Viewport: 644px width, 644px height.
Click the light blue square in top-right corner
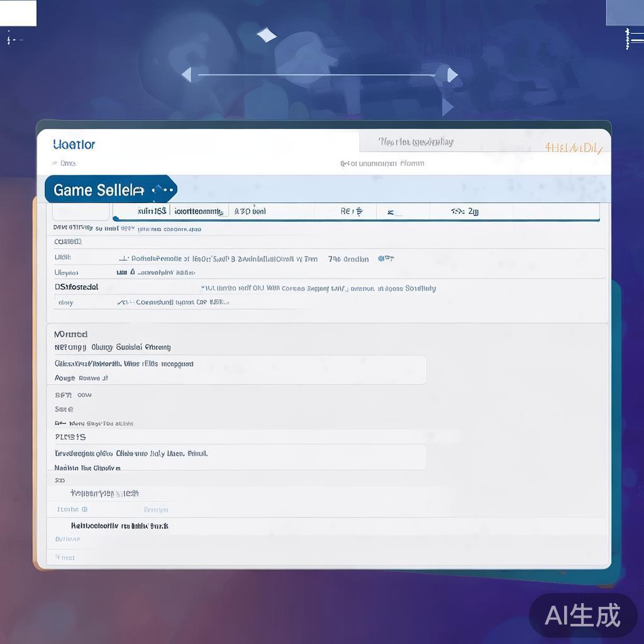625,13
